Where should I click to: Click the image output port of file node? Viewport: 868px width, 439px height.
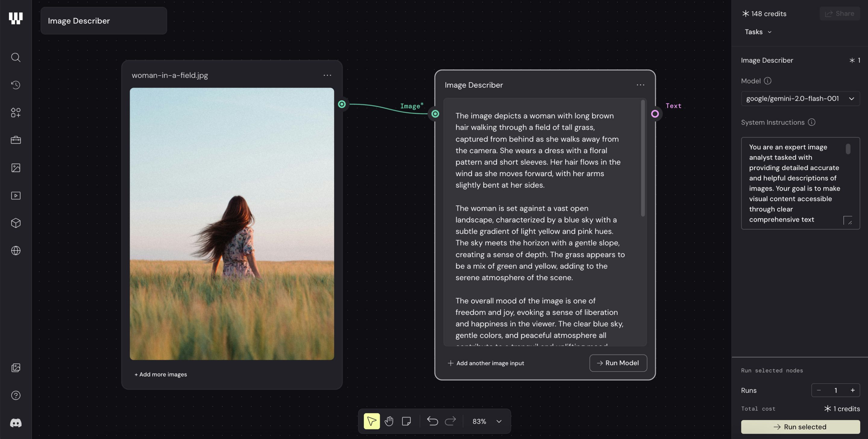click(342, 104)
